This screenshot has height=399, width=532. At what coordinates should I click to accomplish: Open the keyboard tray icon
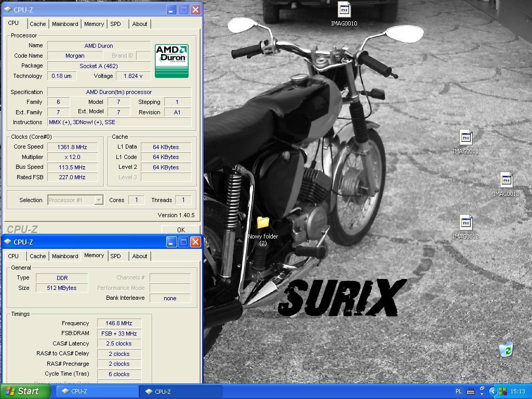(471, 392)
